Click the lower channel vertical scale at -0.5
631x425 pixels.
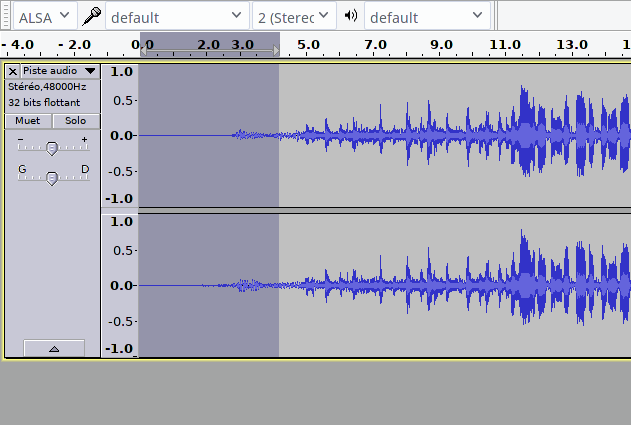click(120, 322)
